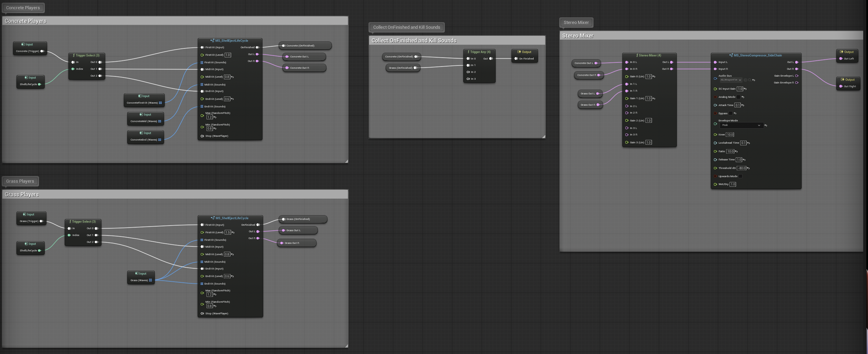The image size is (868, 354).
Task: Click the Grass Players comment bubble tab
Action: [x=20, y=181]
